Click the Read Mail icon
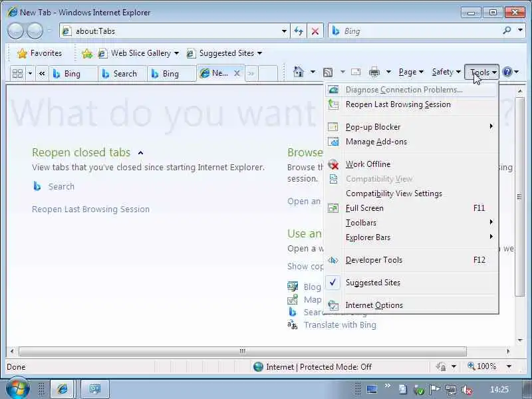This screenshot has width=532, height=399. [x=356, y=72]
